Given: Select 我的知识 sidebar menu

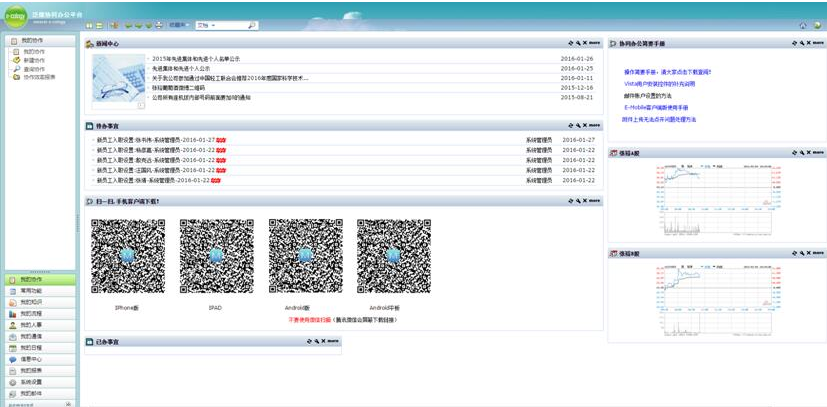Looking at the screenshot, I should pyautogui.click(x=40, y=303).
